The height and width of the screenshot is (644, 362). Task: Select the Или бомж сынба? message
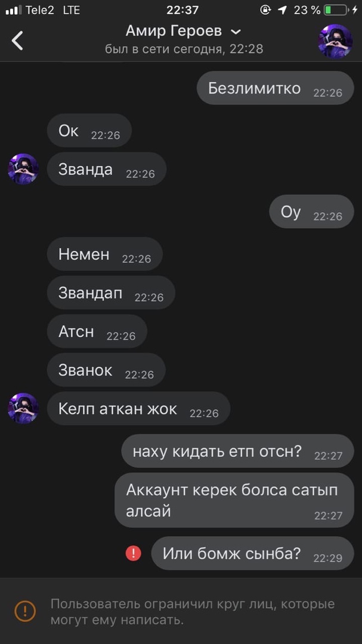[x=252, y=553]
